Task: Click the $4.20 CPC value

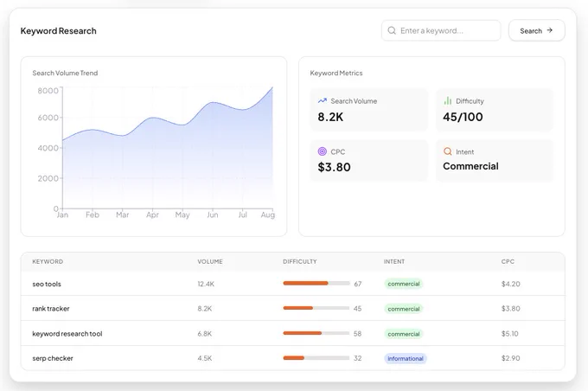Action: click(511, 284)
